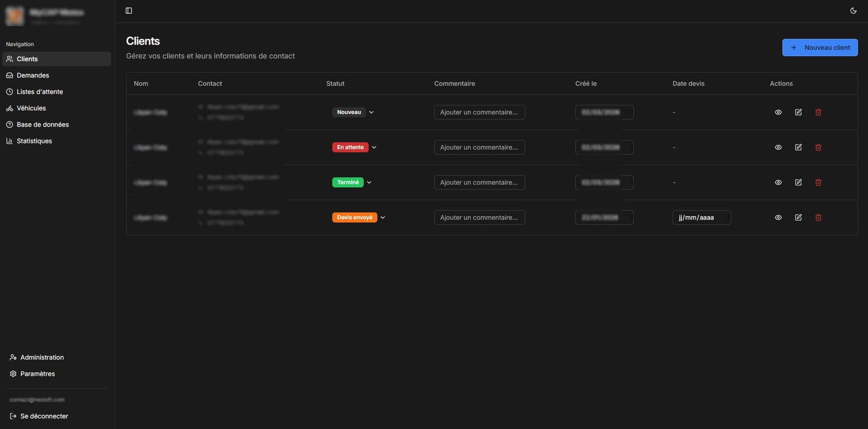Add a comment in the En attente row
Viewport: 868px width, 429px height.
pos(480,147)
